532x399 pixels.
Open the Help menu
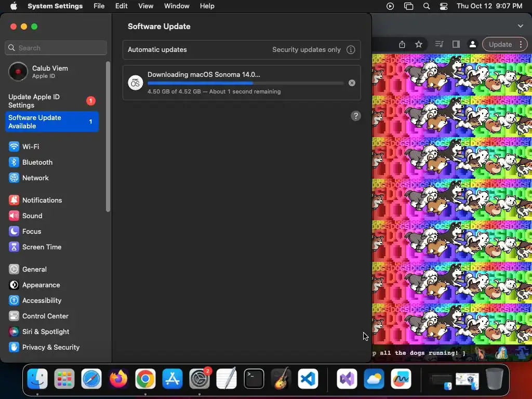point(207,6)
